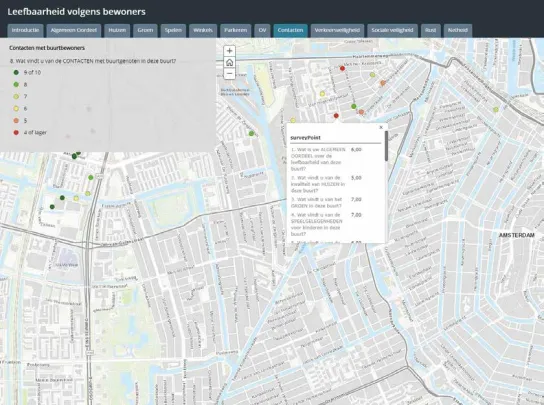Screen dimensions: 544x405
Task: Select the Verkeersveiligheid tab
Action: coord(337,31)
